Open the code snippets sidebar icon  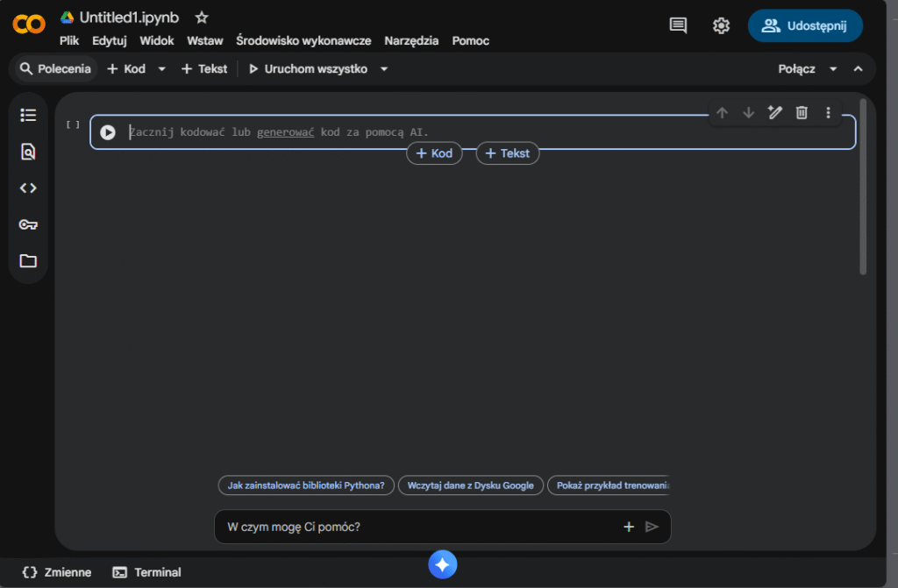tap(28, 188)
